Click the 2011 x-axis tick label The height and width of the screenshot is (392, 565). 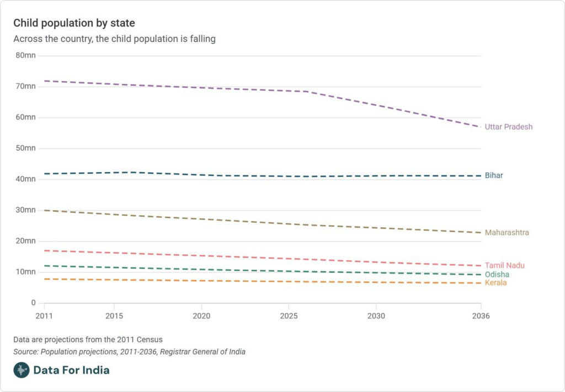44,316
